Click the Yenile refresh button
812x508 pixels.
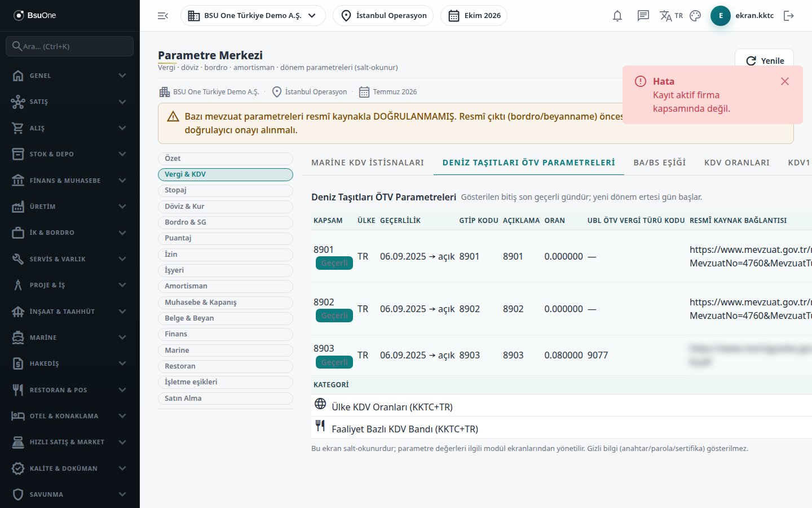(x=765, y=60)
